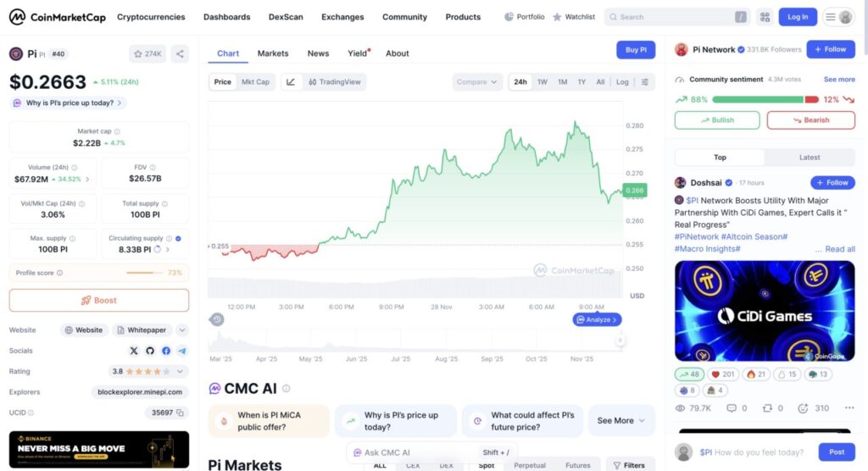Open the DexScan menu
This screenshot has width=868, height=471.
coord(286,17)
